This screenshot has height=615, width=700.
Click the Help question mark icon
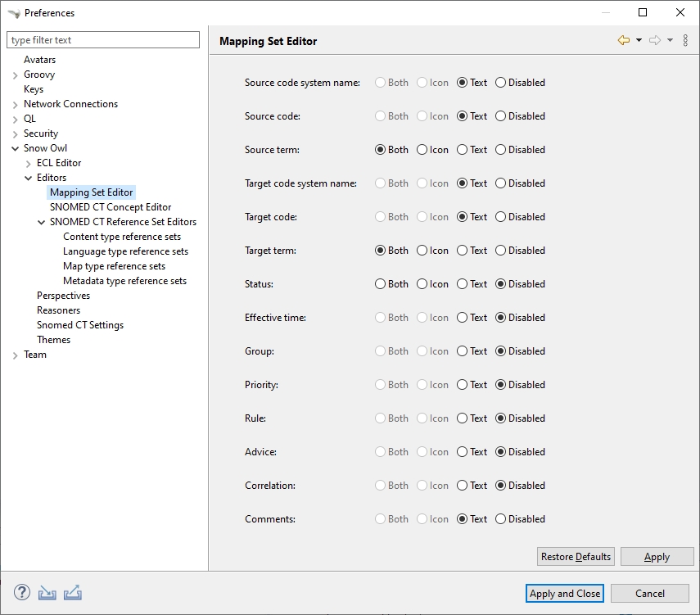point(22,593)
